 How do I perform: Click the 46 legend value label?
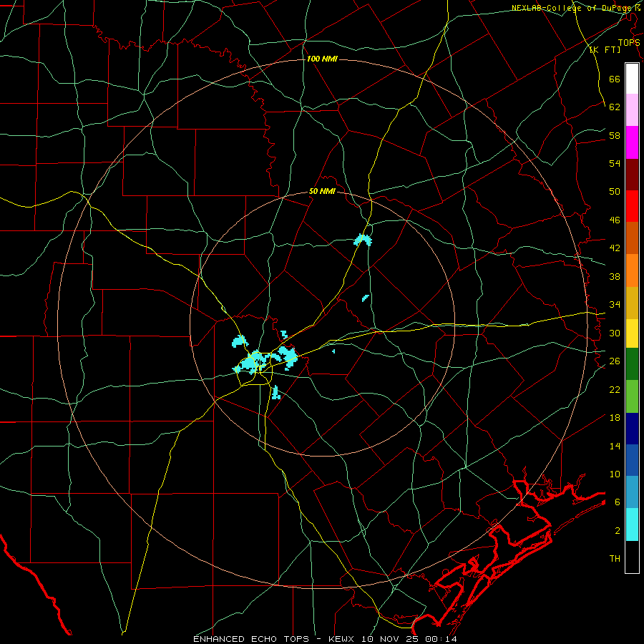coord(615,220)
